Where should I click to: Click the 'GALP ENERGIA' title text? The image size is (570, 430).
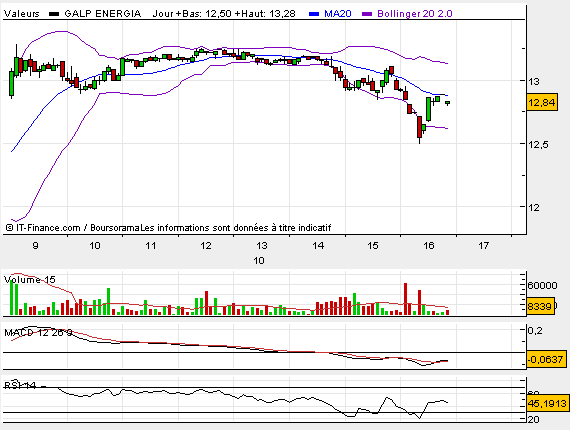pyautogui.click(x=103, y=14)
